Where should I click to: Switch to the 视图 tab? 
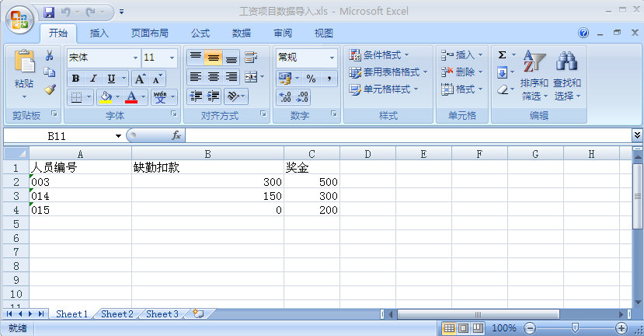(x=323, y=33)
